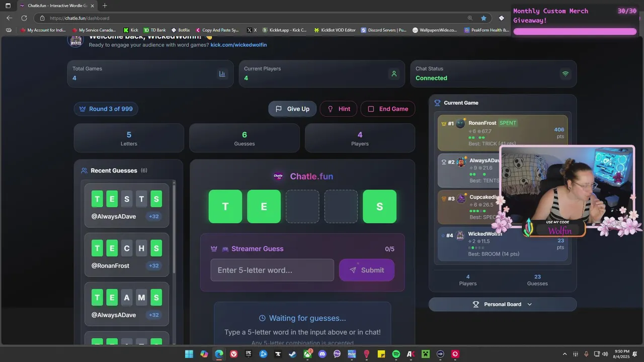
Task: Favorite this page with the star icon
Action: pos(484,18)
